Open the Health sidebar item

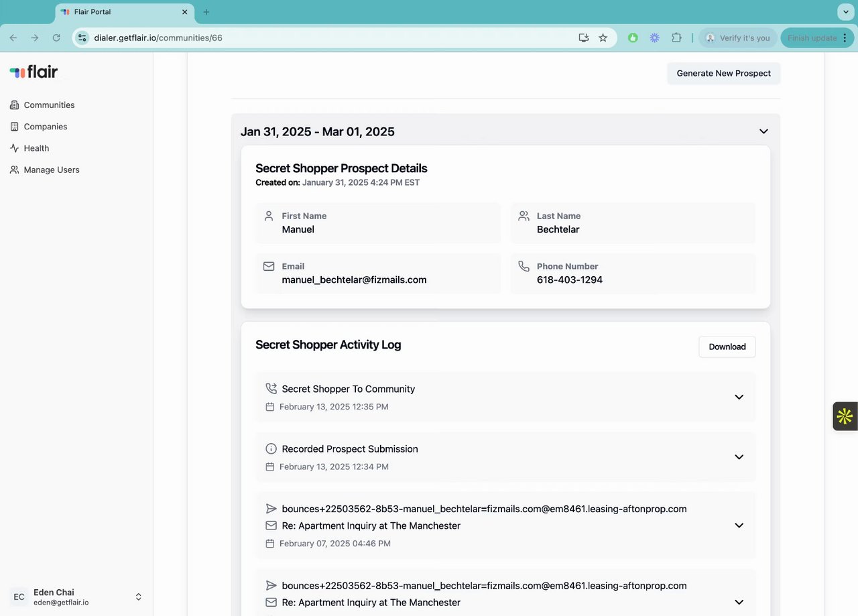pos(36,148)
